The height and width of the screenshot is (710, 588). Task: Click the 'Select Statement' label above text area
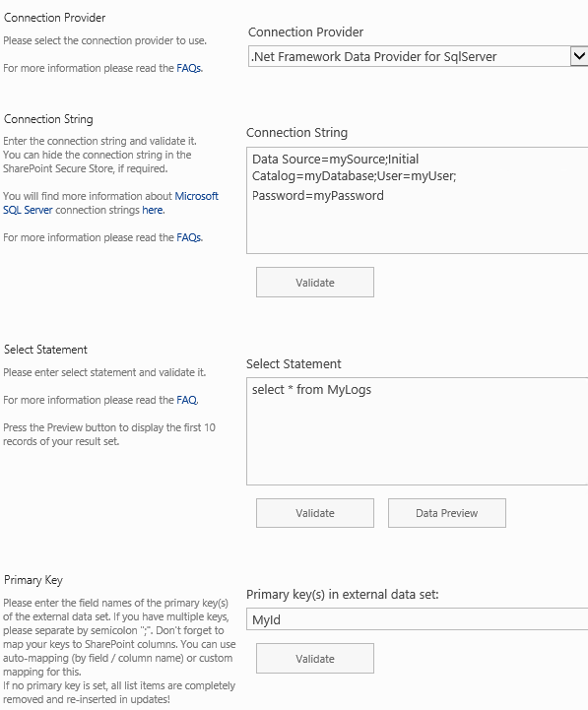point(294,364)
